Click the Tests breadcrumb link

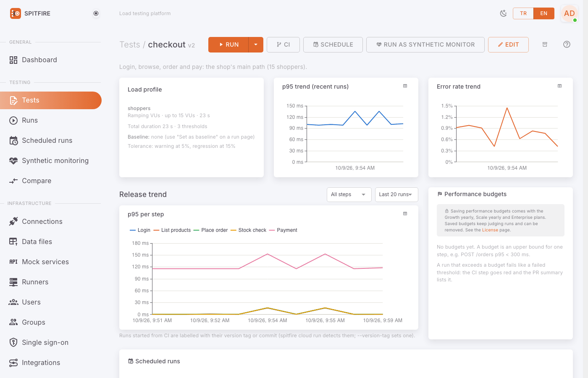pos(130,45)
